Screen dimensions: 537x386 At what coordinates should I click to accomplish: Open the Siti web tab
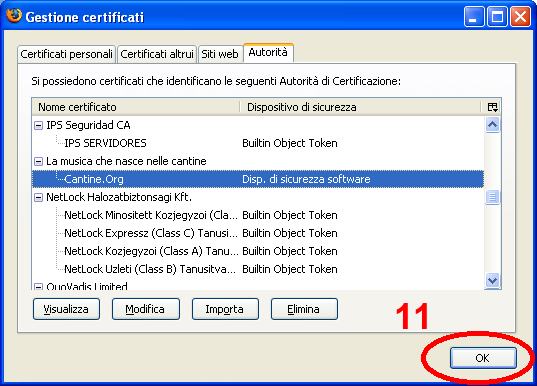point(220,54)
